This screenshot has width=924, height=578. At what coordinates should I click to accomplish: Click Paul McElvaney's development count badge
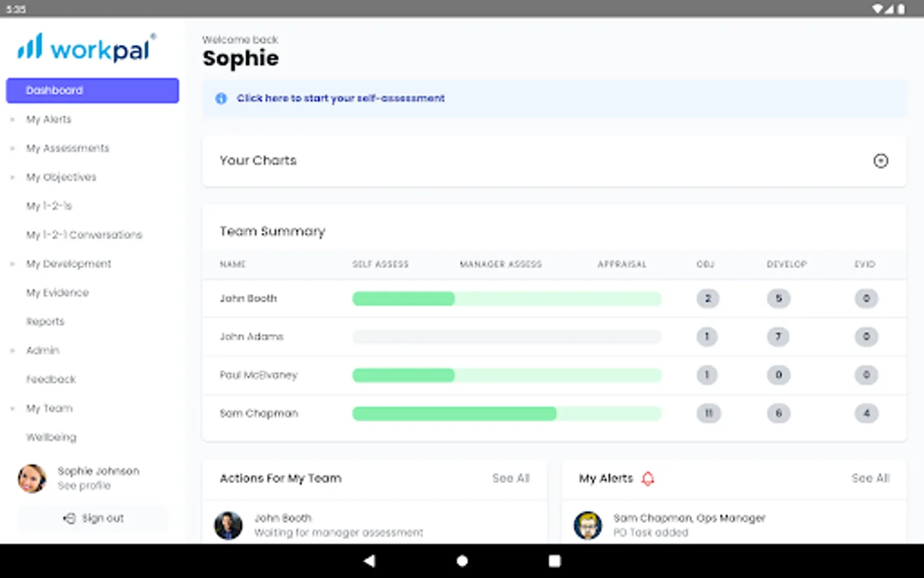[778, 375]
